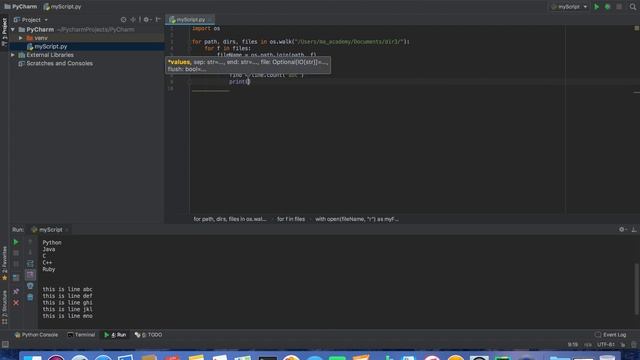Open the 6: TODO tool window
The image size is (640, 360).
coord(149,335)
